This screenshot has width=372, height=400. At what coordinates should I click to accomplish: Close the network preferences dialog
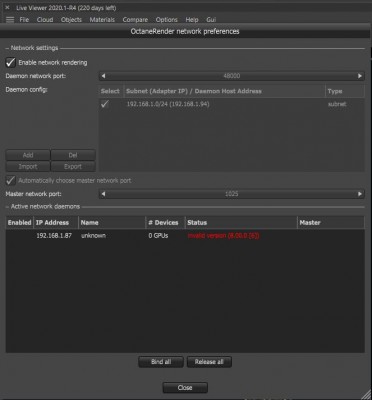(185, 388)
